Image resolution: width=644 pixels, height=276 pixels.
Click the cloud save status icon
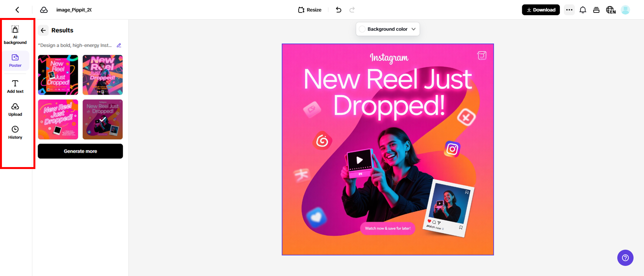[44, 10]
